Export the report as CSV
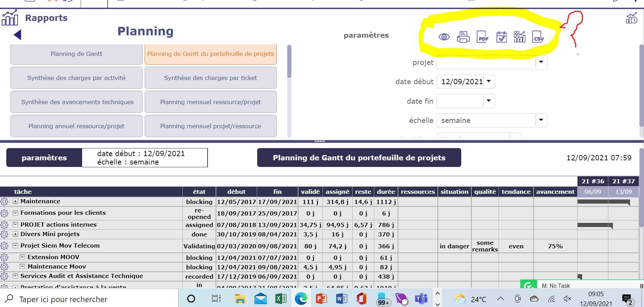 (538, 37)
